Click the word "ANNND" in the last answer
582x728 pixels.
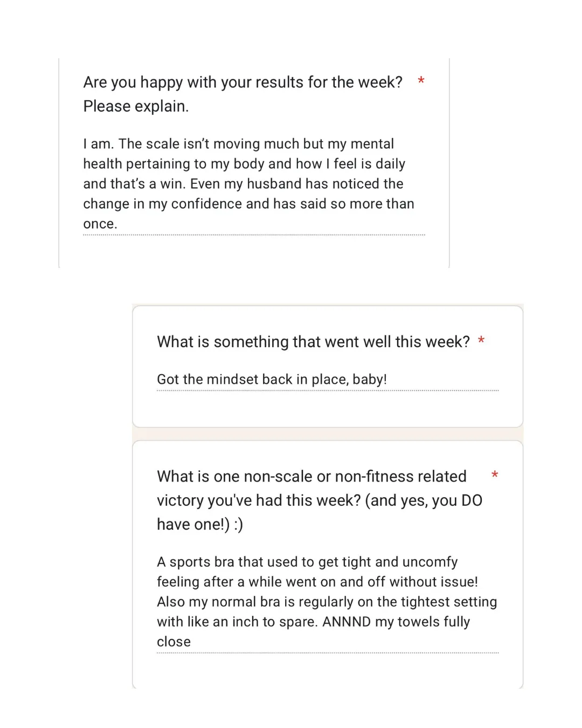point(347,622)
